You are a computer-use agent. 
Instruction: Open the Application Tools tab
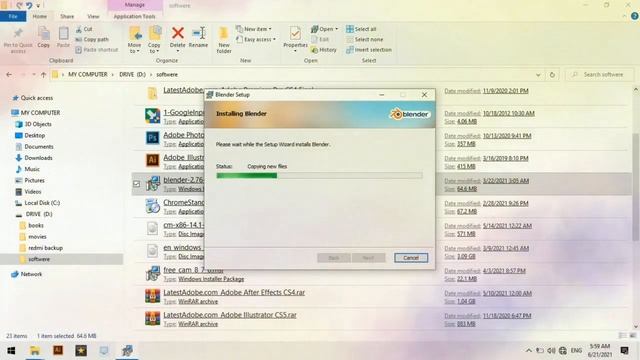click(x=134, y=16)
